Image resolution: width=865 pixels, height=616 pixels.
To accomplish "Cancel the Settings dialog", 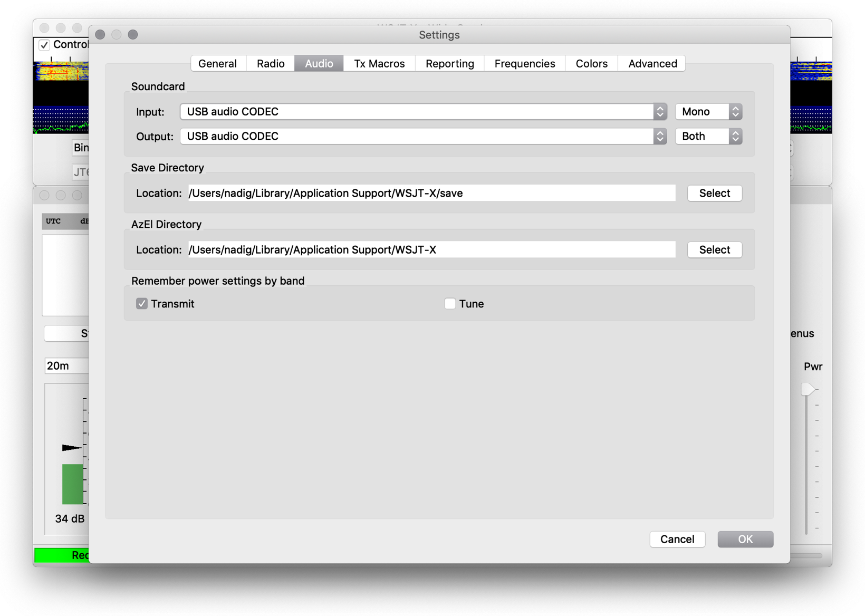I will tap(677, 539).
